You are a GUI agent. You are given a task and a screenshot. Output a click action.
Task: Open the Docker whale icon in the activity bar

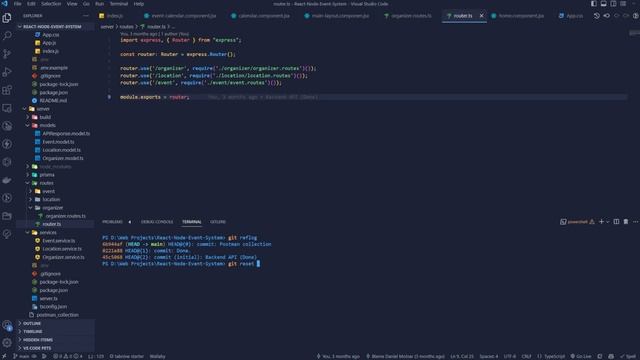click(x=7, y=180)
